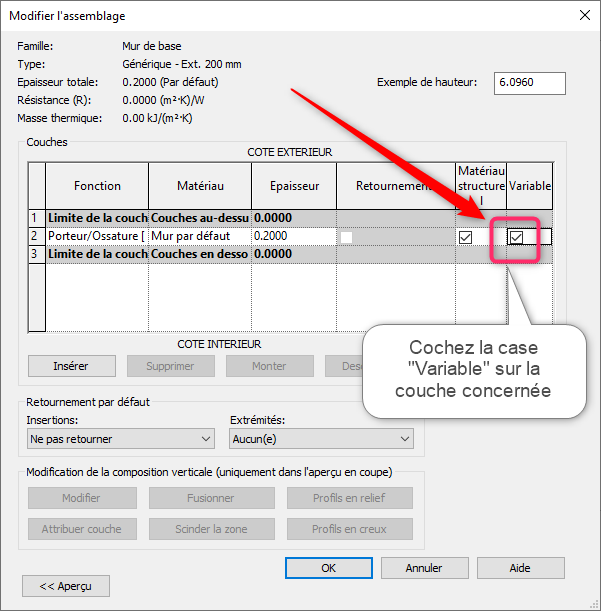Click Insérer to add a layer
The width and height of the screenshot is (601, 611).
(71, 366)
